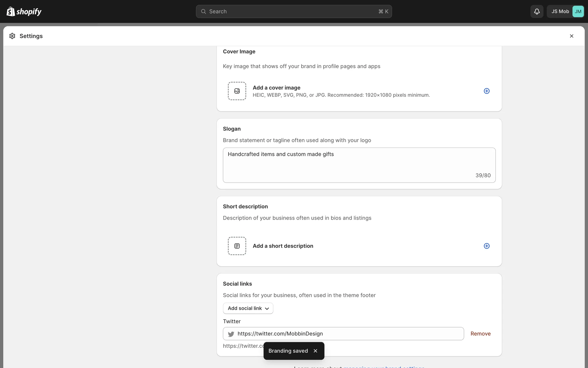
Task: Open the JS Mob store account menu
Action: [560, 11]
